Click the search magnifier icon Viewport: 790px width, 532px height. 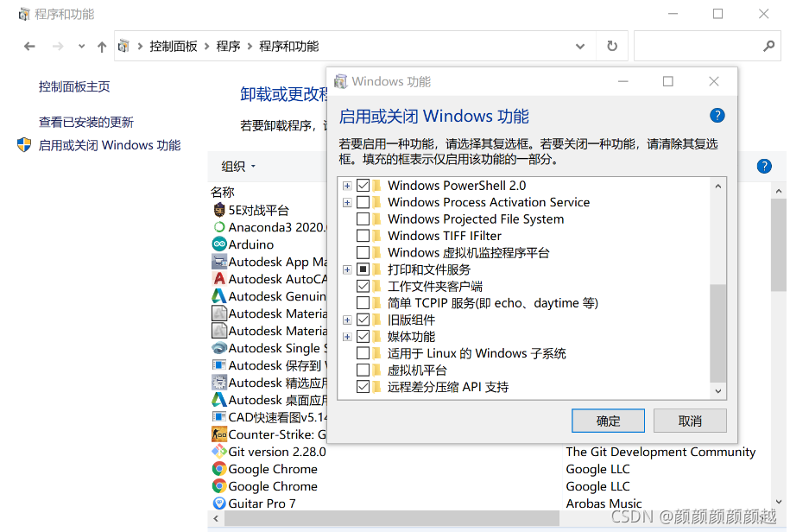768,47
